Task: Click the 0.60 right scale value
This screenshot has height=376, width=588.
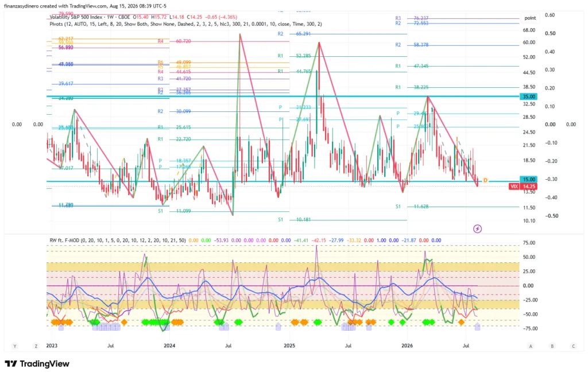Action: 550,15
